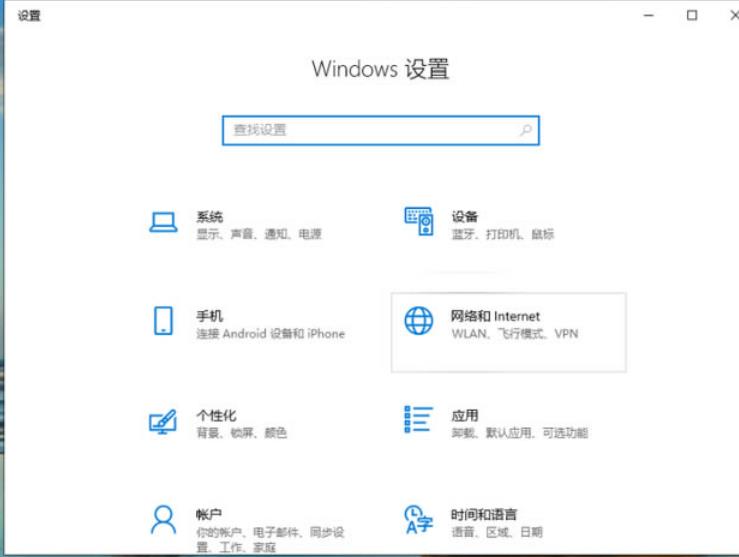Screen dimensions: 739x557
Task: Click the 蓝牙、打印机、鼠标 description
Action: click(503, 234)
